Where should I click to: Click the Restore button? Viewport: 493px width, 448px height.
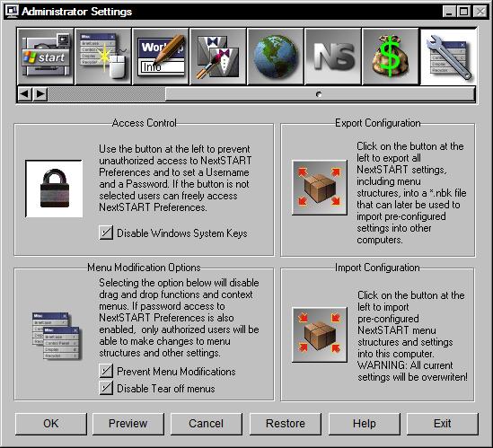(286, 424)
